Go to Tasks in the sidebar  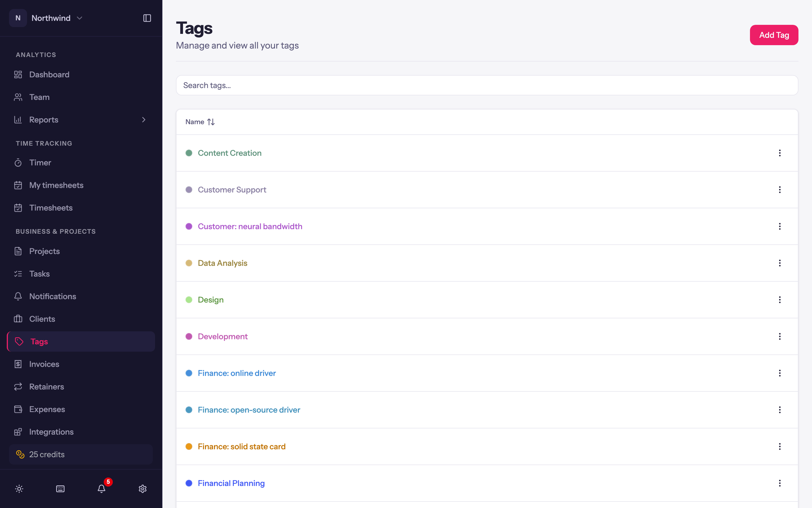(81, 274)
